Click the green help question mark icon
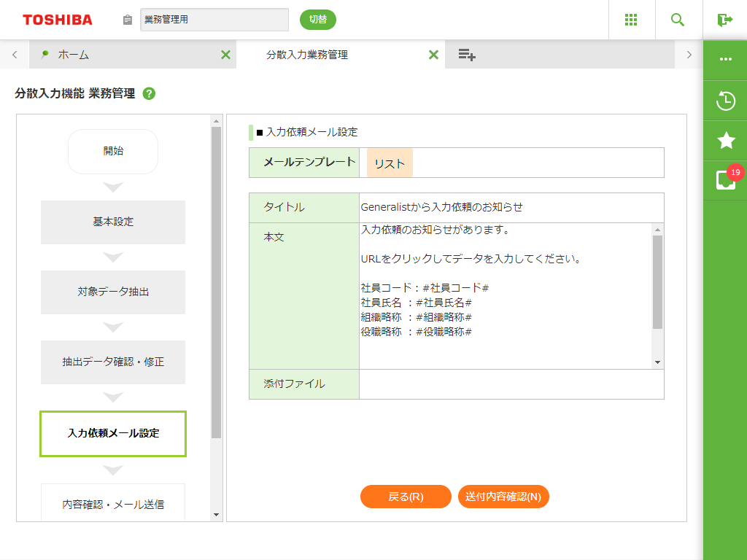Viewport: 747px width, 560px height. click(149, 93)
